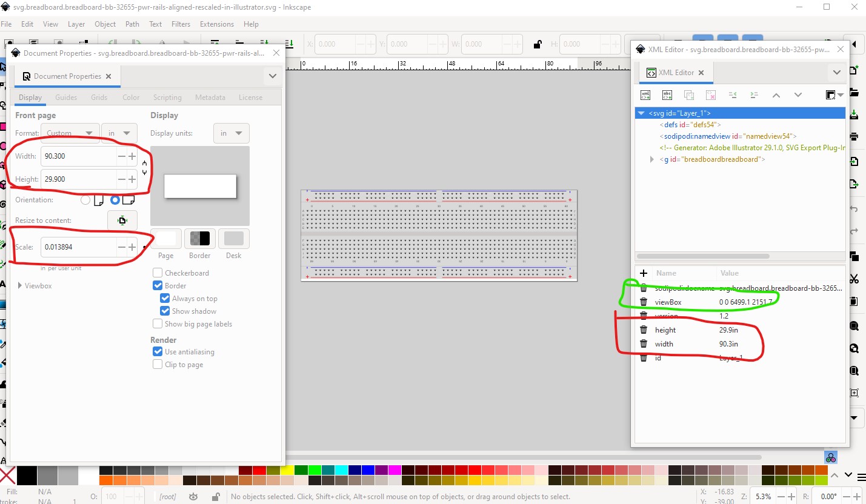This screenshot has width=866, height=504.
Task: Click the Border color button
Action: point(200,239)
